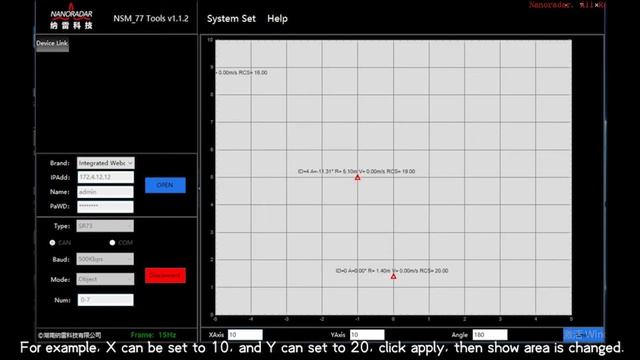The height and width of the screenshot is (360, 640).
Task: Click the PaWD password field
Action: (105, 207)
